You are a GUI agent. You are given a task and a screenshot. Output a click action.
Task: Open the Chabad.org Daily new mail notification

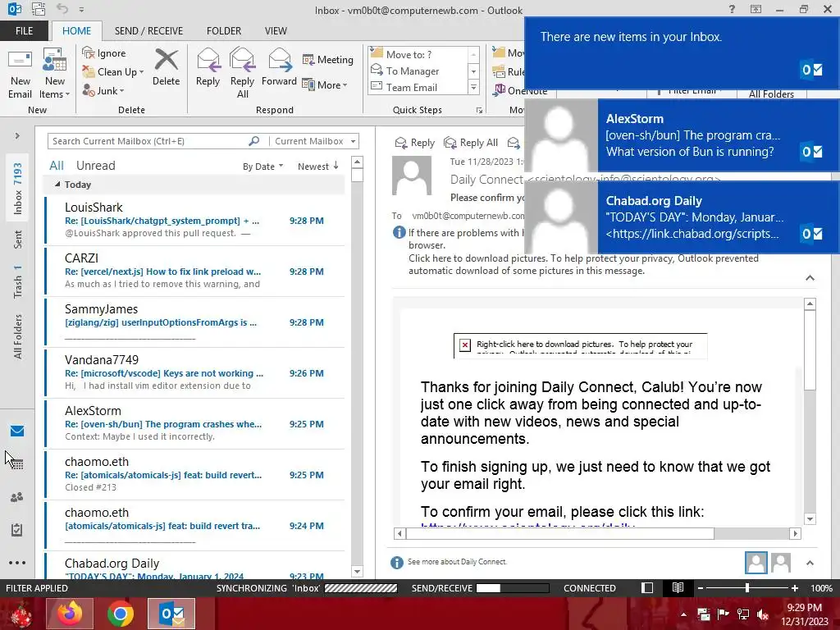coord(682,217)
